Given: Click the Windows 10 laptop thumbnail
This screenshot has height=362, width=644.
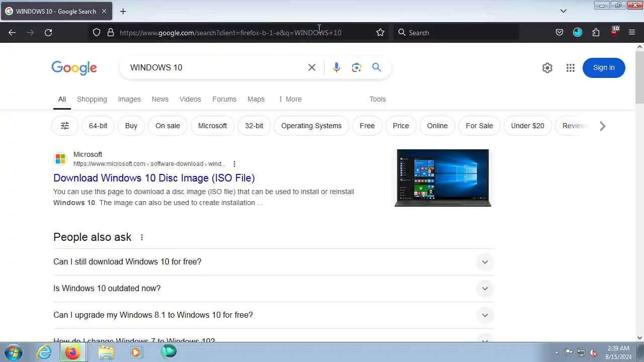Looking at the screenshot, I should (443, 178).
